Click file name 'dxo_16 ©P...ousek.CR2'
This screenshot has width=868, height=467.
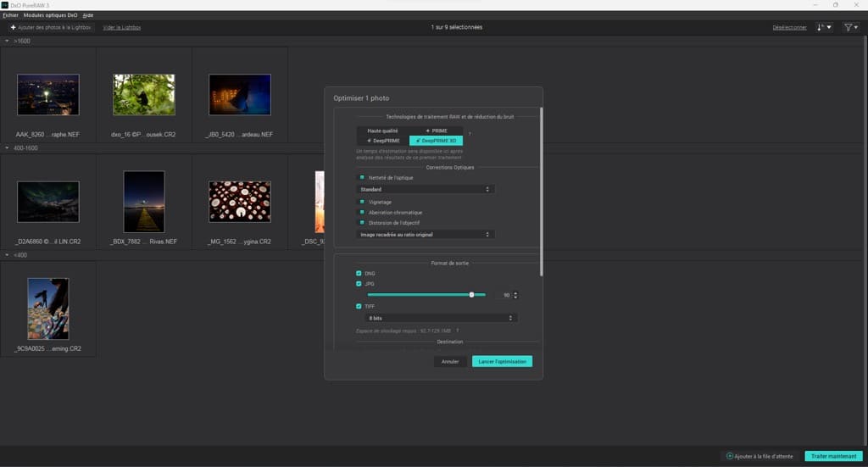pos(143,135)
